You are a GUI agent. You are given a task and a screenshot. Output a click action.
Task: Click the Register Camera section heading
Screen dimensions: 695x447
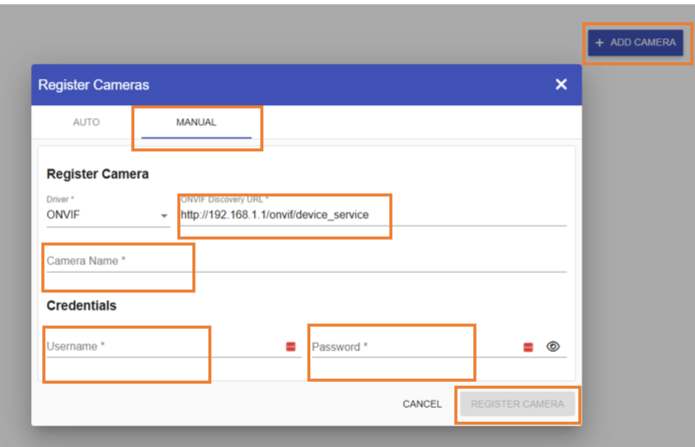point(97,174)
